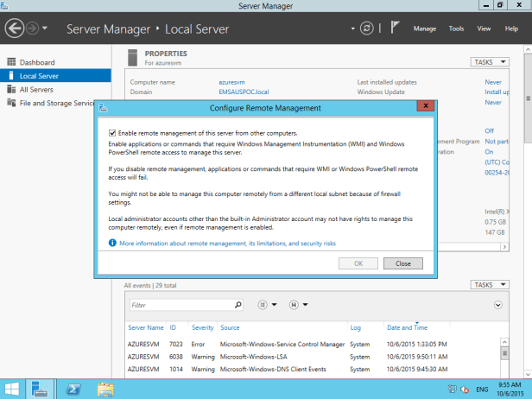Select Dashboard in the sidebar
Image resolution: width=532 pixels, height=399 pixels.
37,62
